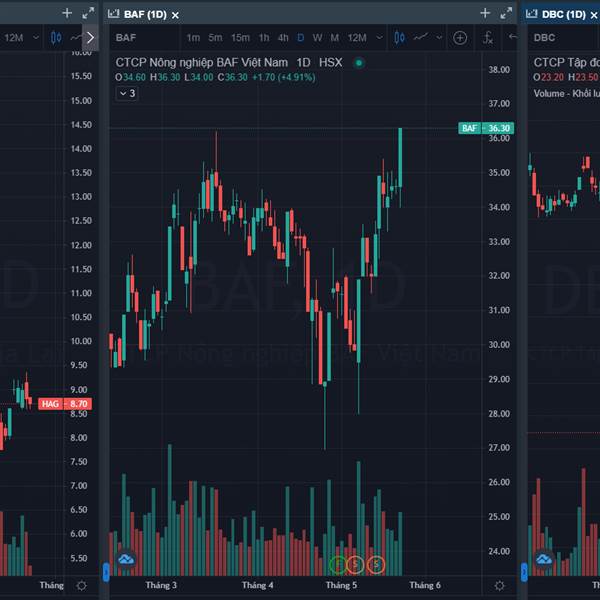Viewport: 600px width, 600px height.
Task: Click the fx indicators icon on BAF chart
Action: (x=487, y=38)
